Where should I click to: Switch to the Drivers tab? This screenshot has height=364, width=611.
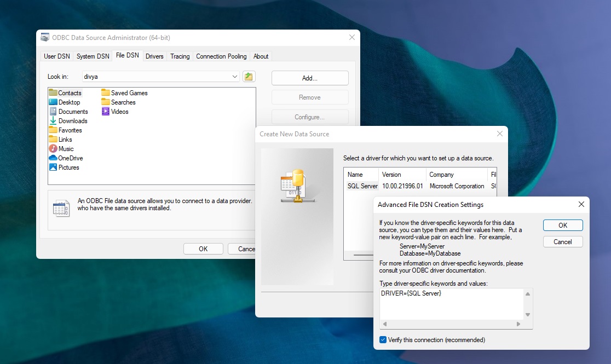(x=154, y=55)
